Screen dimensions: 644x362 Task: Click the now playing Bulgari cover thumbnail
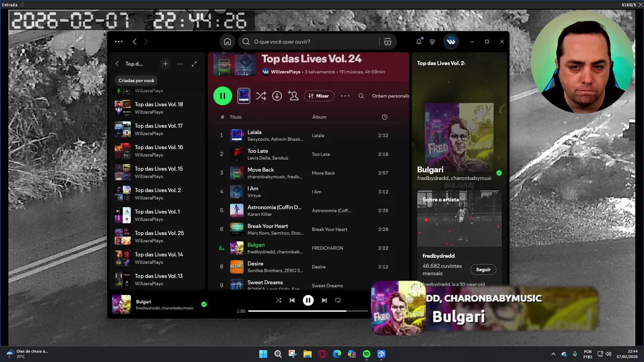[121, 304]
